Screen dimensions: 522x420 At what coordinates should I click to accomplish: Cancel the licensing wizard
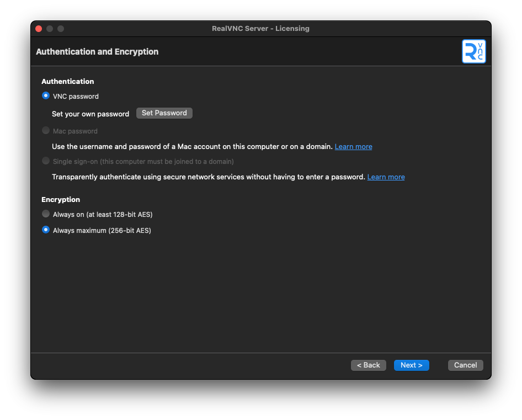[x=465, y=365]
